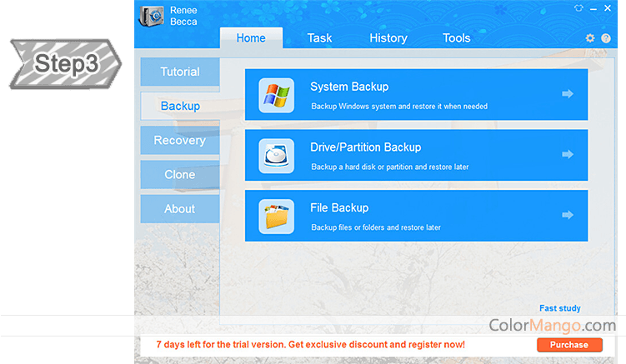The image size is (626, 364).
Task: Click the trial version discount message
Action: pos(311,345)
